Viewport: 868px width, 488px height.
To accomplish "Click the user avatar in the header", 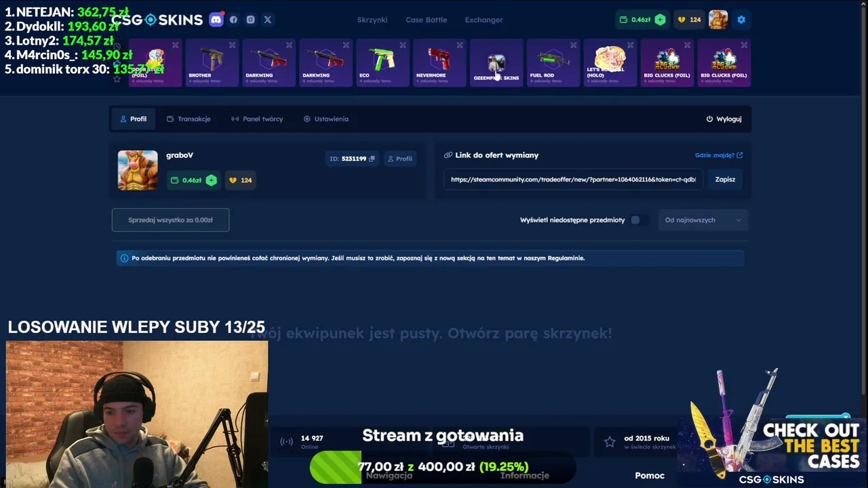I will click(718, 20).
